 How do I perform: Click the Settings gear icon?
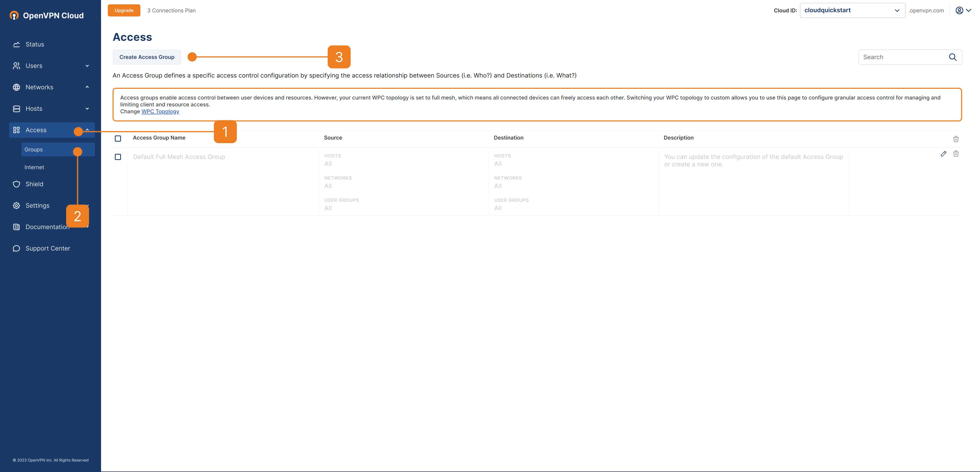(16, 205)
